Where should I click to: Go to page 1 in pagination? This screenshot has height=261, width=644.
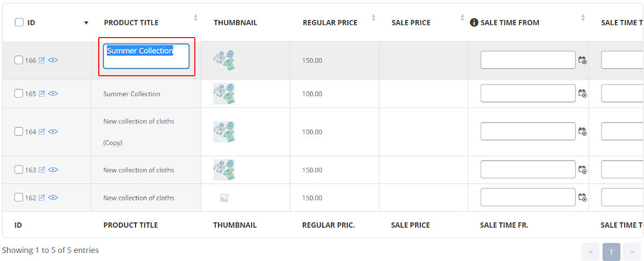tap(611, 252)
